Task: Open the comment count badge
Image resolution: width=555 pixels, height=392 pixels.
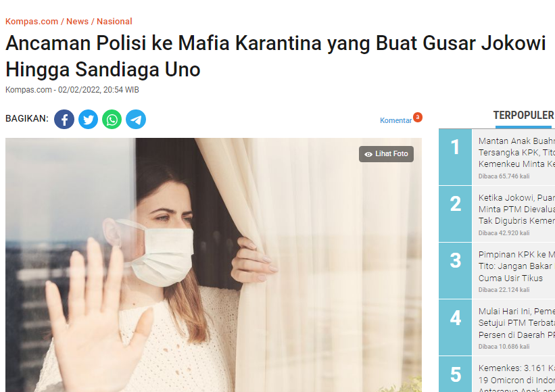Action: 418,117
